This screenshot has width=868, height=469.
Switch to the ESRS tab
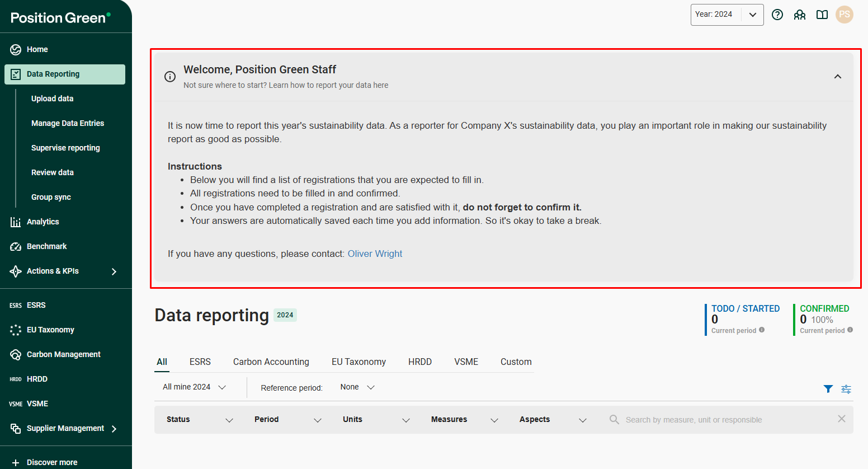coord(200,362)
